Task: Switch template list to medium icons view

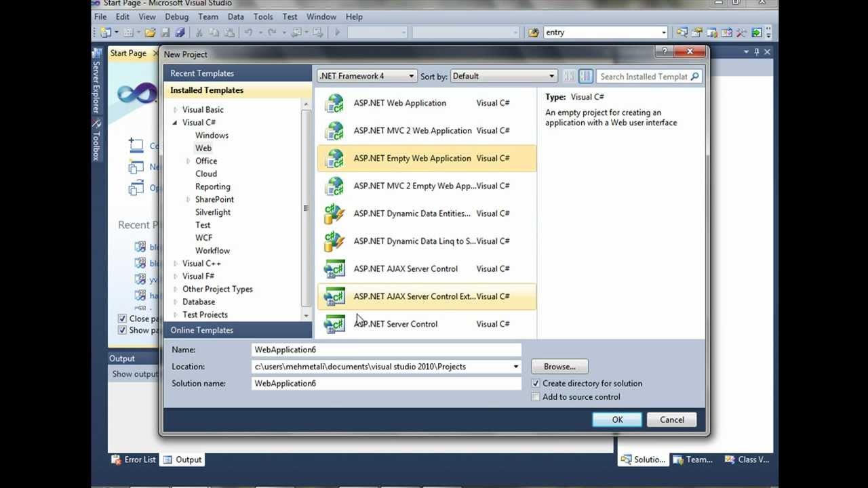Action: click(586, 77)
